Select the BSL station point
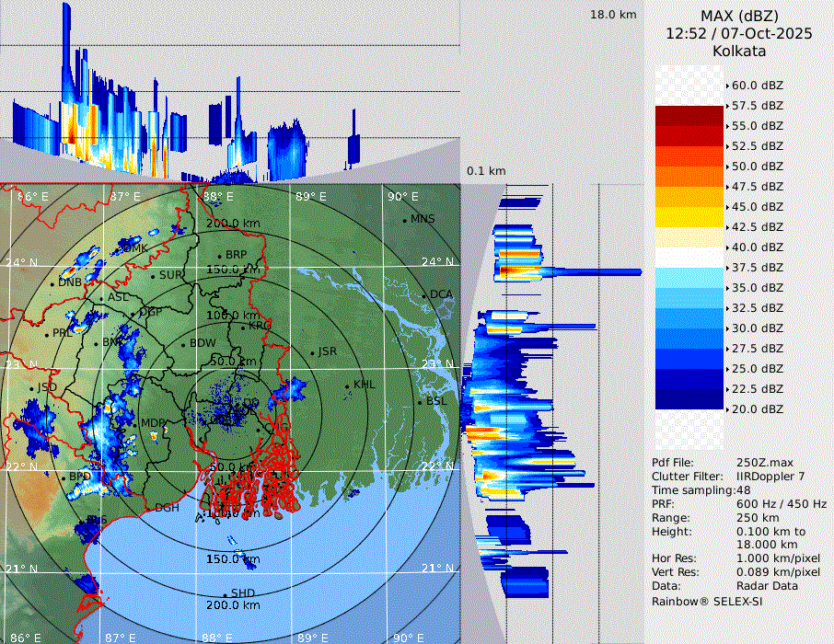This screenshot has height=644, width=834. pos(420,402)
